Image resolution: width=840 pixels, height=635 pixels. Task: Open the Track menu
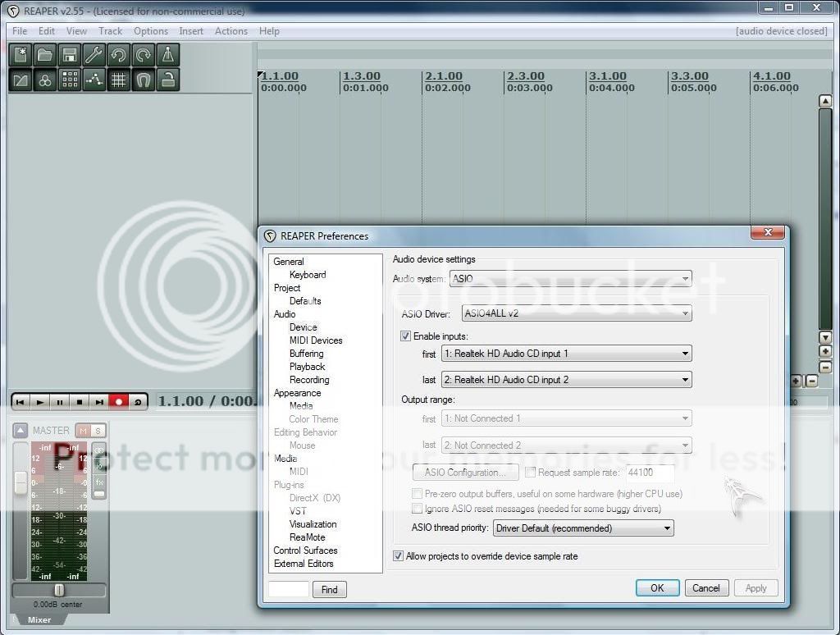[x=111, y=31]
